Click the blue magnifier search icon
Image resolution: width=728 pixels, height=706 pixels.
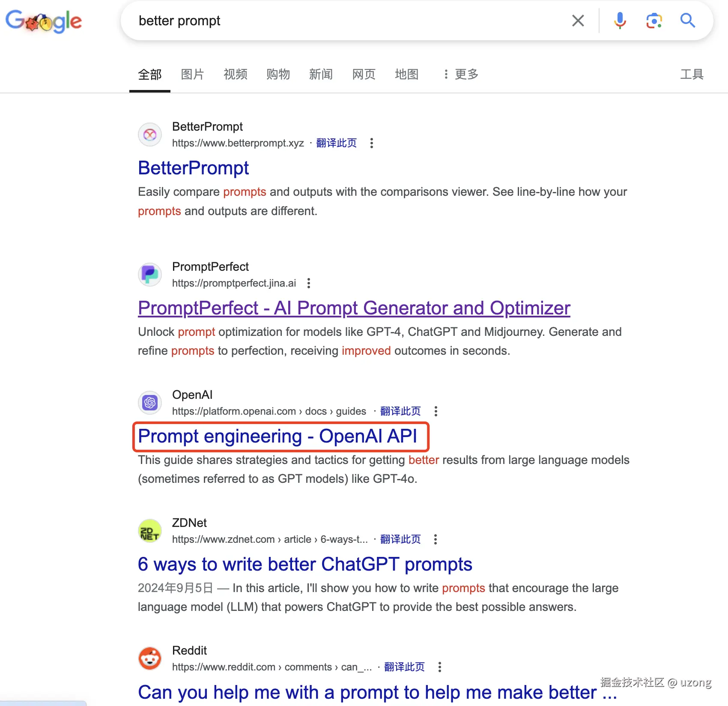click(687, 21)
